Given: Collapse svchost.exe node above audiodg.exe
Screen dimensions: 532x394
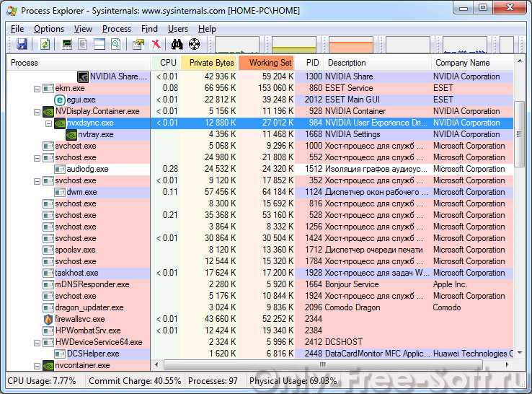Looking at the screenshot, I should 37,158.
